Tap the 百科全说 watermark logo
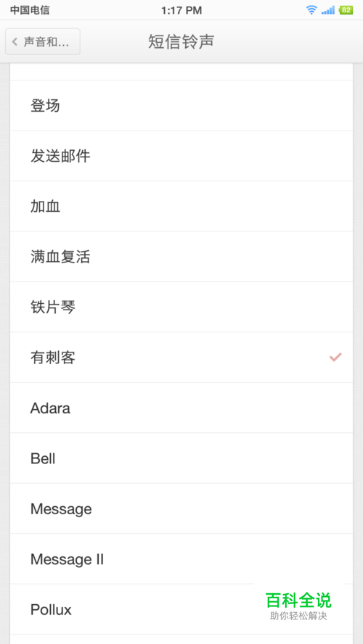Viewport: 363px width, 644px height. click(298, 606)
